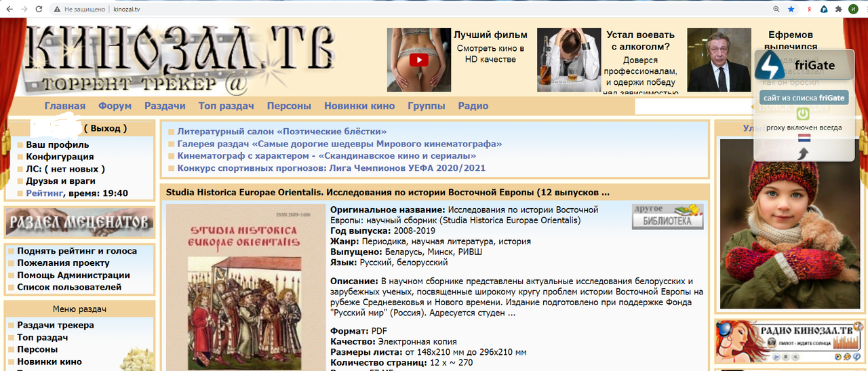Open the Yandex extension icon
868x371 pixels.
(810, 9)
